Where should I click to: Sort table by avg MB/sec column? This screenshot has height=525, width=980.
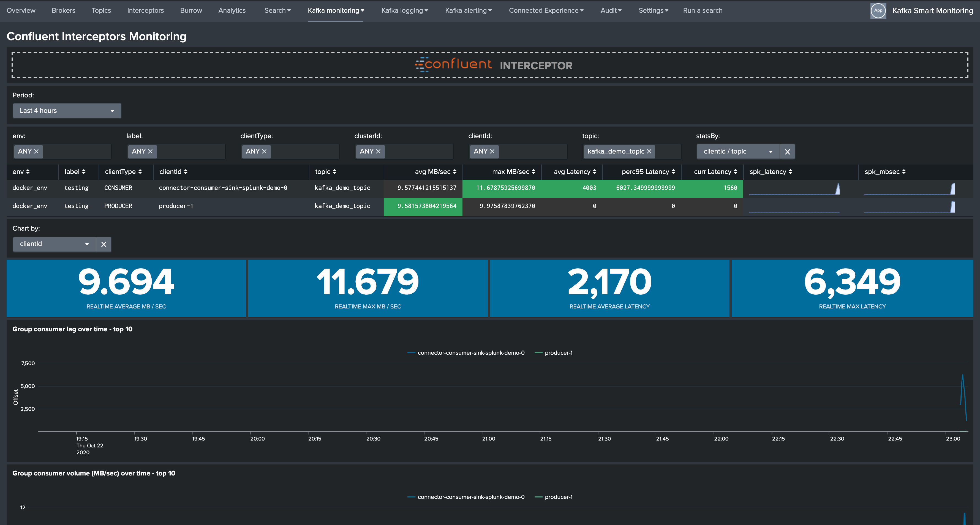pos(435,172)
